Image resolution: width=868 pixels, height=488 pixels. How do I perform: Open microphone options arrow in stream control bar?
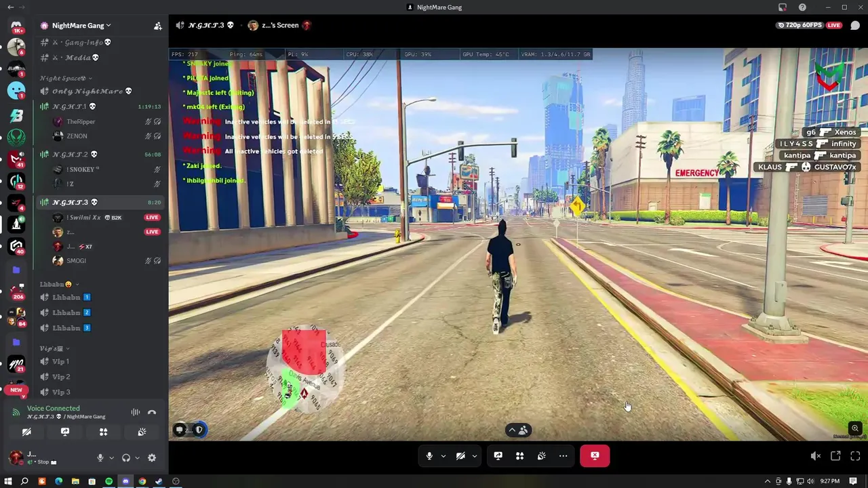443,456
